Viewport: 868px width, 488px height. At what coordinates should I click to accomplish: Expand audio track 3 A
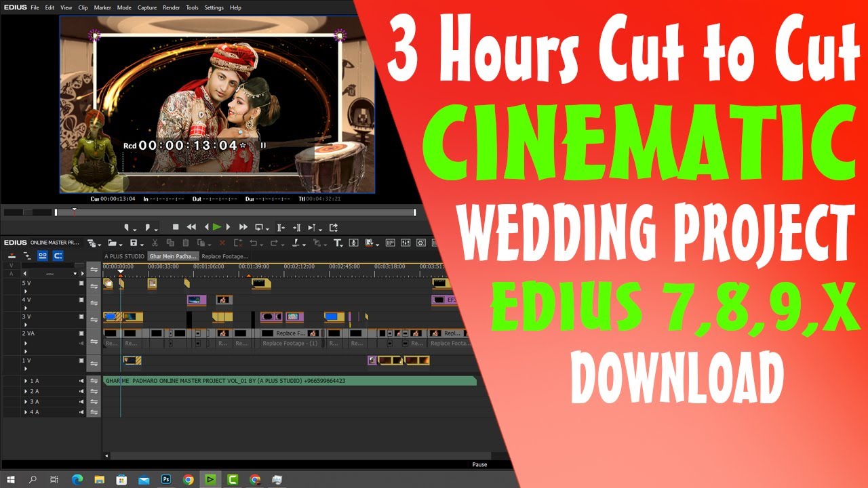[x=26, y=401]
